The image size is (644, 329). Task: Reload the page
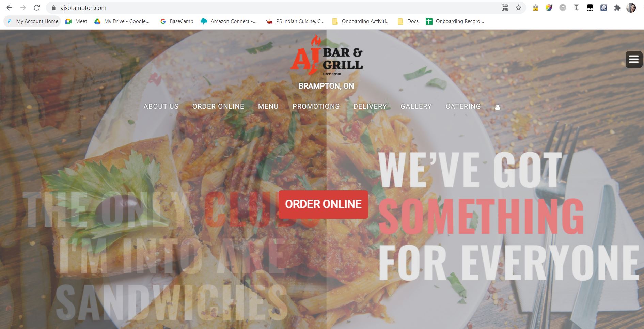pyautogui.click(x=37, y=7)
